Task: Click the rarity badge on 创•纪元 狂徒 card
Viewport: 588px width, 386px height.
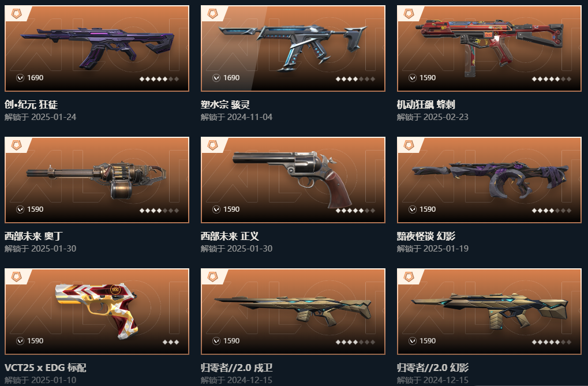Action: click(x=17, y=13)
